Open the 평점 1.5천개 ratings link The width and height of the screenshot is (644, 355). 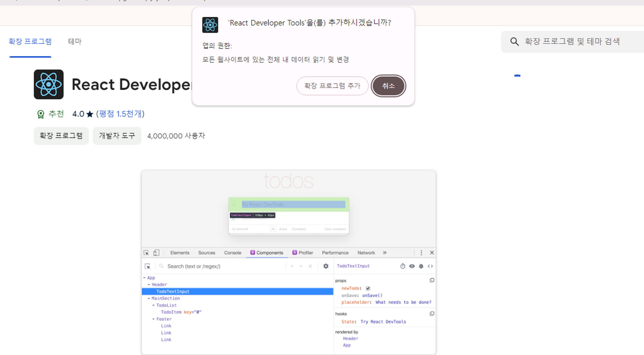pos(120,114)
